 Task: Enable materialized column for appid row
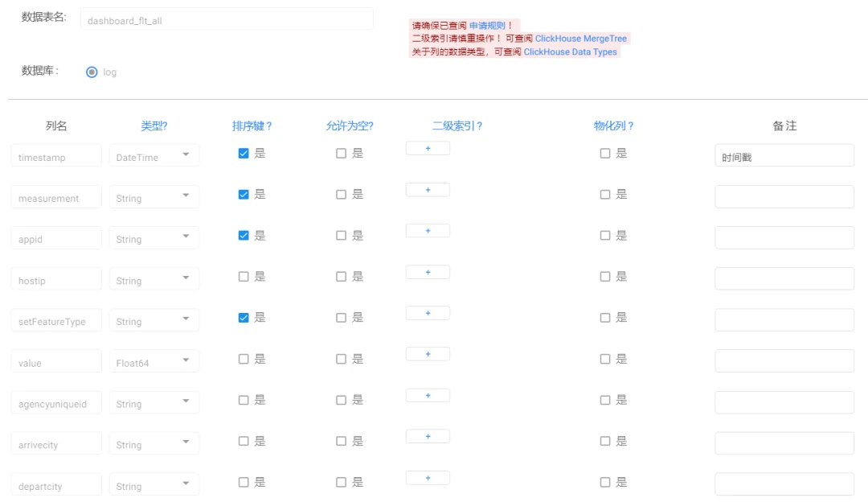click(x=605, y=236)
